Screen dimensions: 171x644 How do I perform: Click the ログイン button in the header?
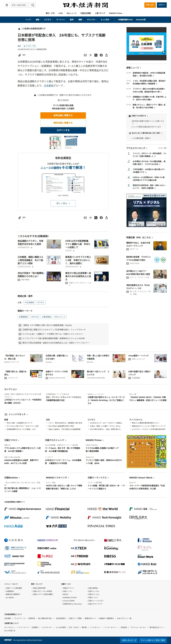coord(162,5)
